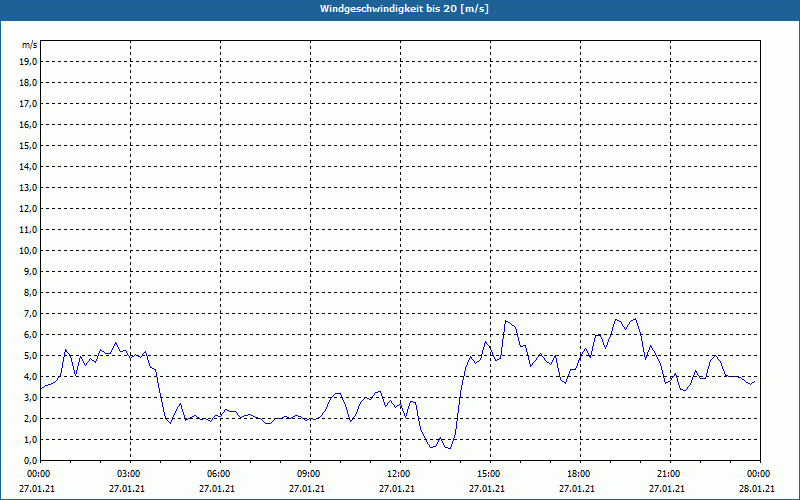The width and height of the screenshot is (800, 500).
Task: Click the '2,0' axis value
Action: [30, 418]
